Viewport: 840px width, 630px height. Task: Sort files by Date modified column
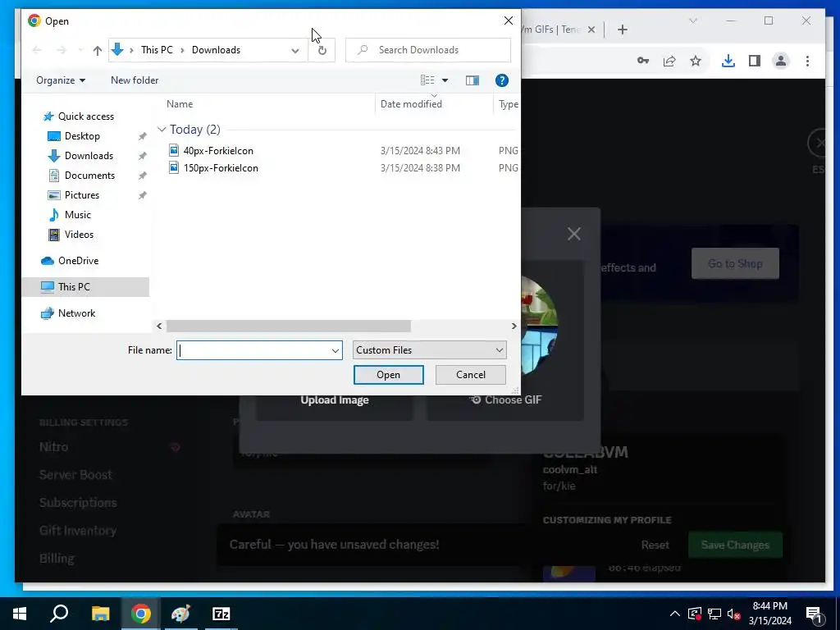tap(411, 104)
